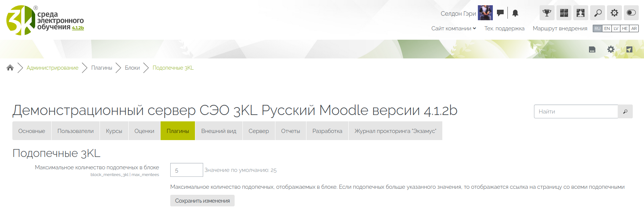Image resolution: width=644 pixels, height=215 pixels.
Task: Open the 'Внешний вид' tab
Action: click(219, 131)
